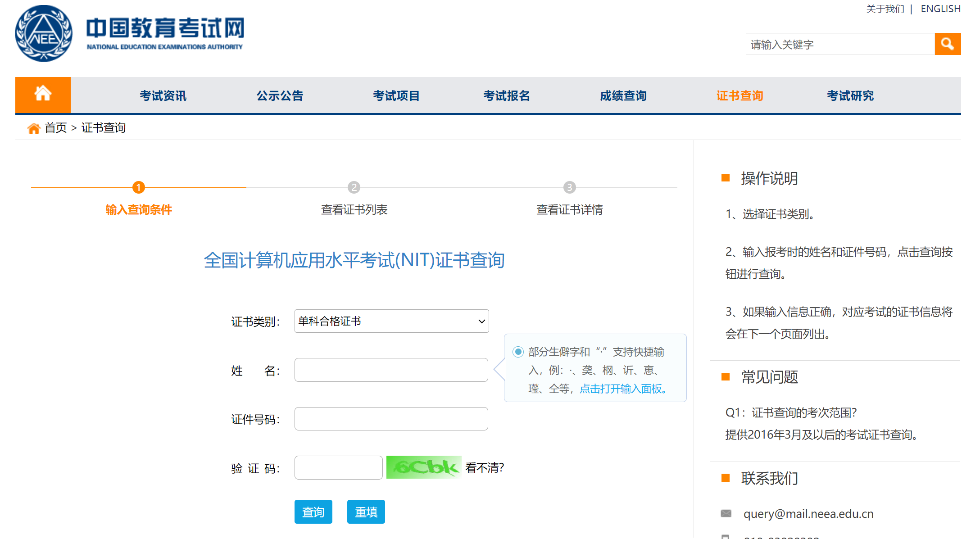Click the email envelope icon
The width and height of the screenshot is (980, 539).
click(726, 513)
